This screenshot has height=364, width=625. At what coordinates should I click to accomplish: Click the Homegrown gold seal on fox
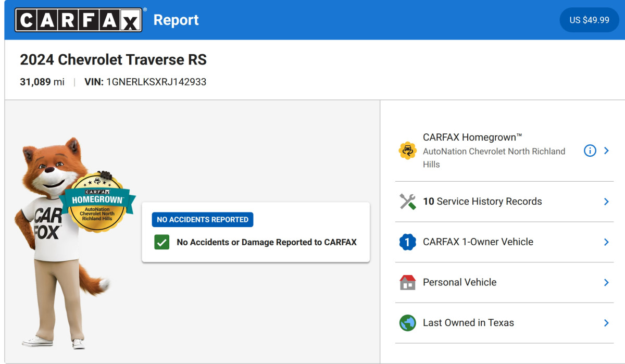[97, 202]
